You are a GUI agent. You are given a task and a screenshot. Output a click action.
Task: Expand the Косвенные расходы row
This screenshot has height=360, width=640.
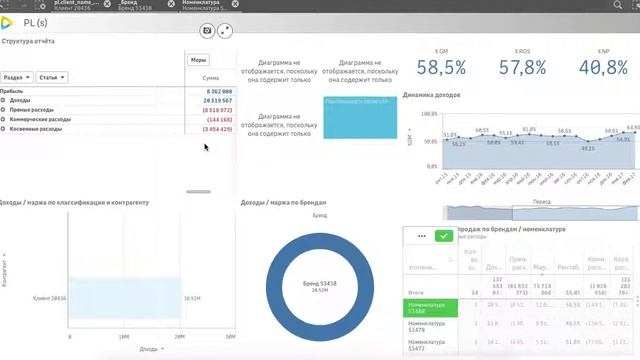click(x=3, y=129)
